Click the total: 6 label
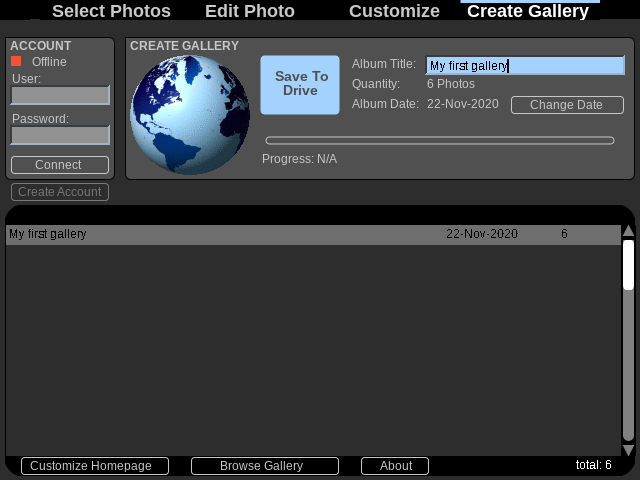The height and width of the screenshot is (480, 640). (x=593, y=464)
